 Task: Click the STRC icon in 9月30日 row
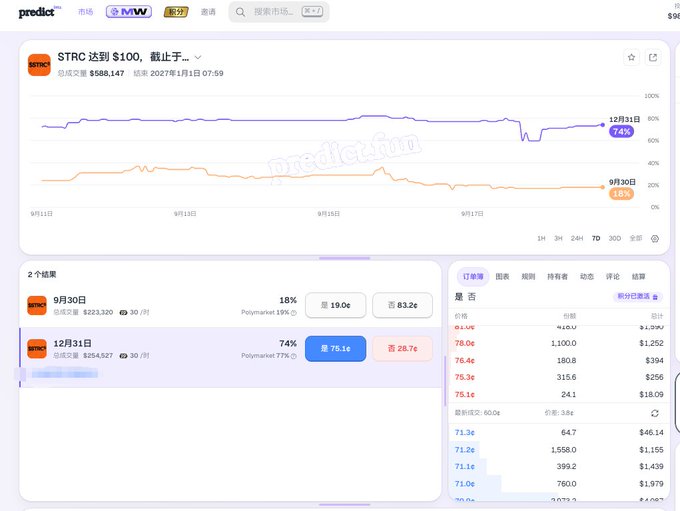37,305
